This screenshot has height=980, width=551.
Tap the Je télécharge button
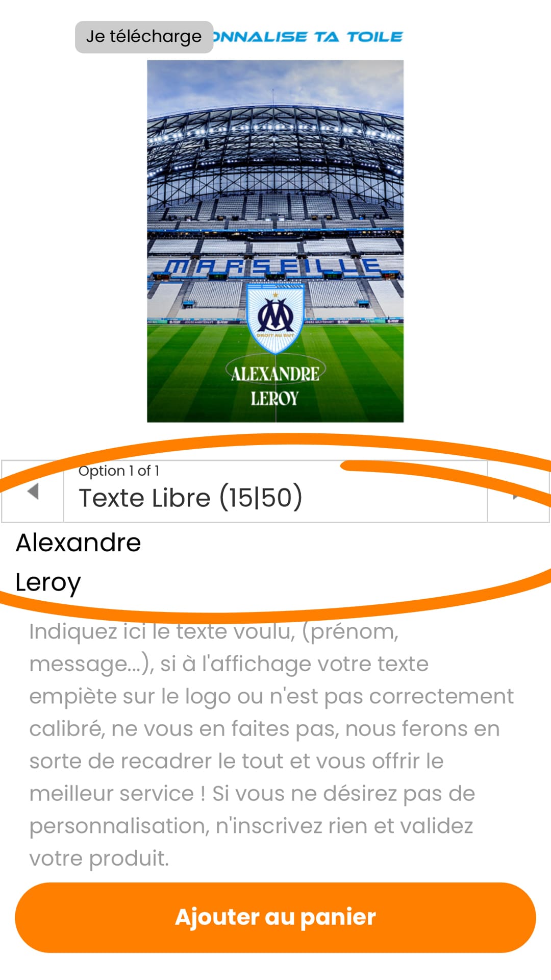point(144,37)
